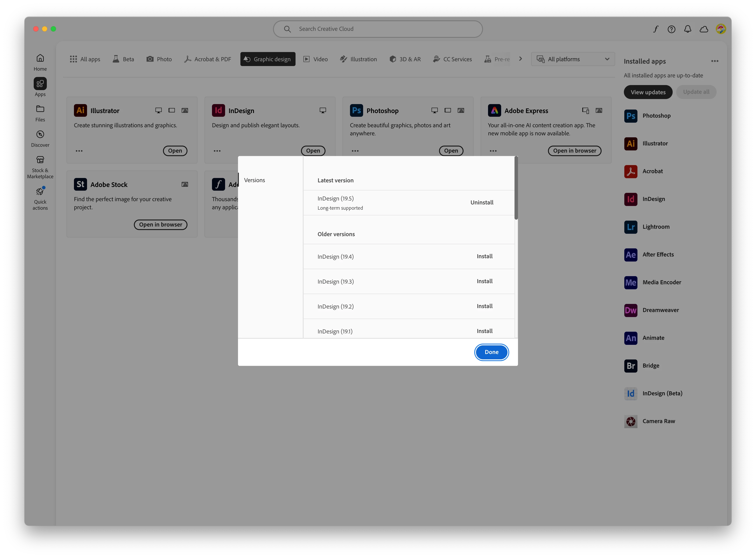Uninstall InDesign (19.5)
756x558 pixels.
pyautogui.click(x=482, y=203)
